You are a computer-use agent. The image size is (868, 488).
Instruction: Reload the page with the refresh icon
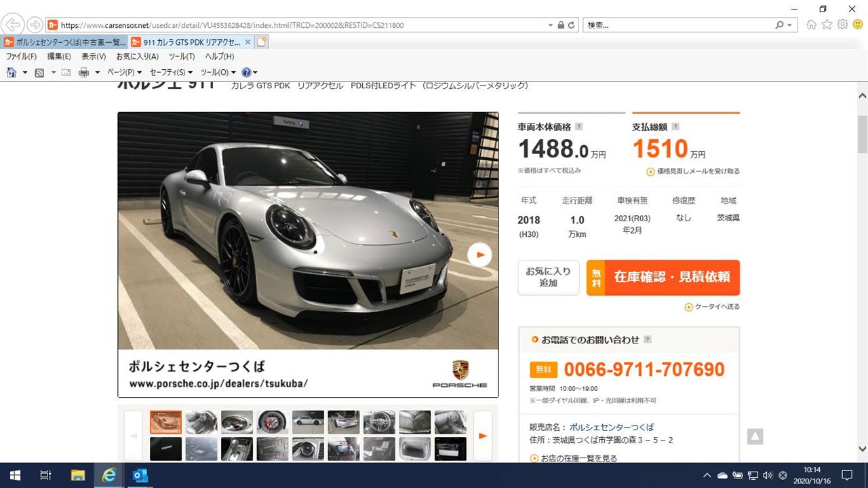pos(572,25)
